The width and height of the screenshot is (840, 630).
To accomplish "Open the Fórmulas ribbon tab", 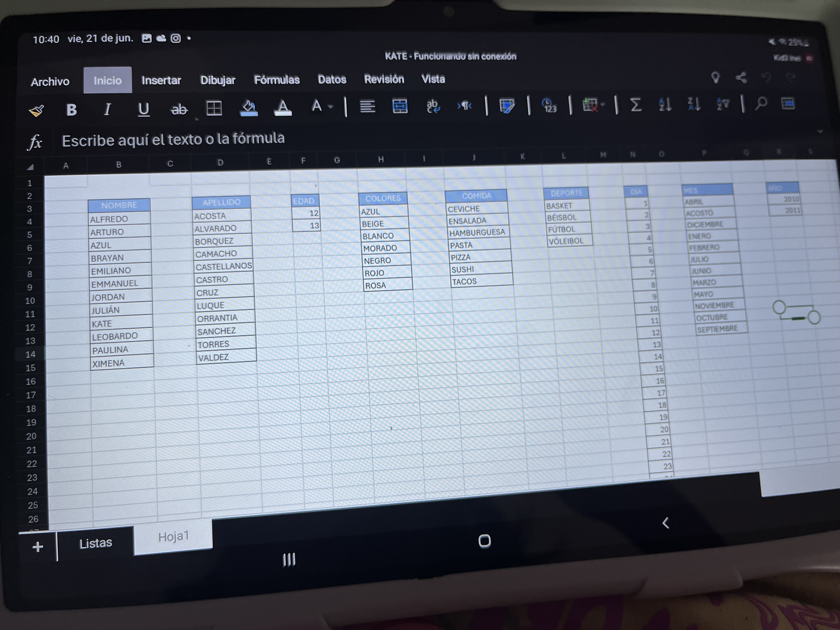I will pos(276,80).
